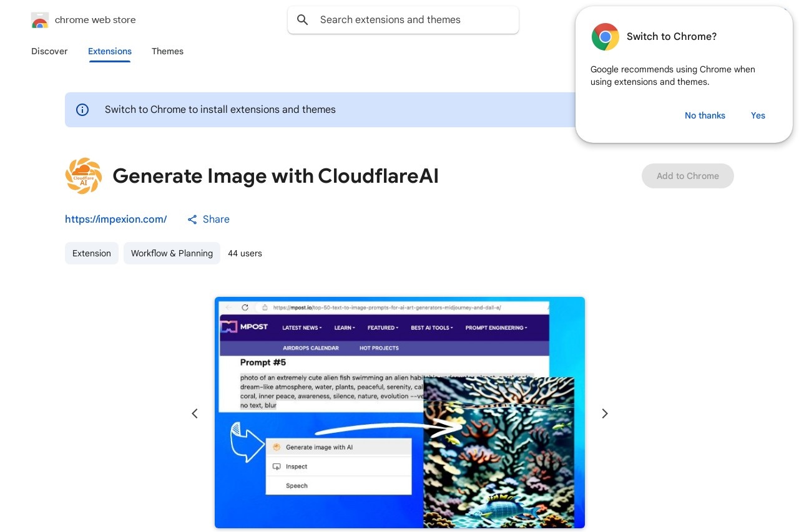This screenshot has height=532, width=799.
Task: Show the next screenshot with the right arrow
Action: point(604,414)
